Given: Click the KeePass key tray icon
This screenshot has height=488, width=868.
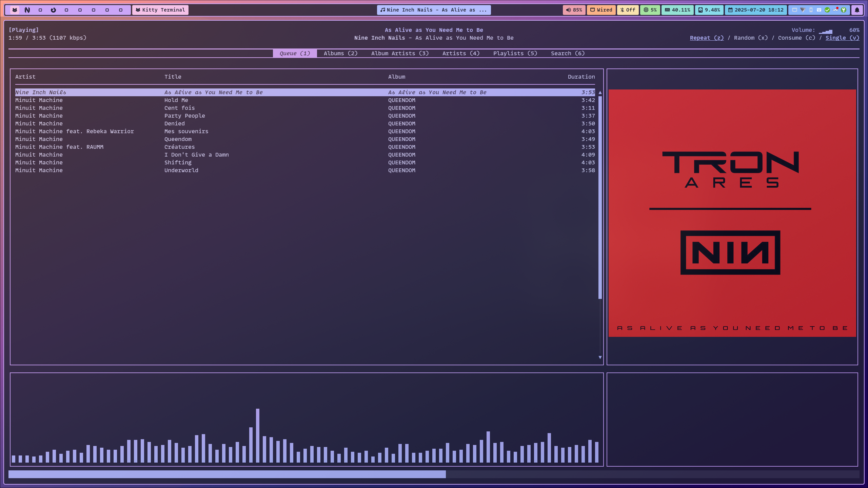Looking at the screenshot, I should (x=844, y=10).
